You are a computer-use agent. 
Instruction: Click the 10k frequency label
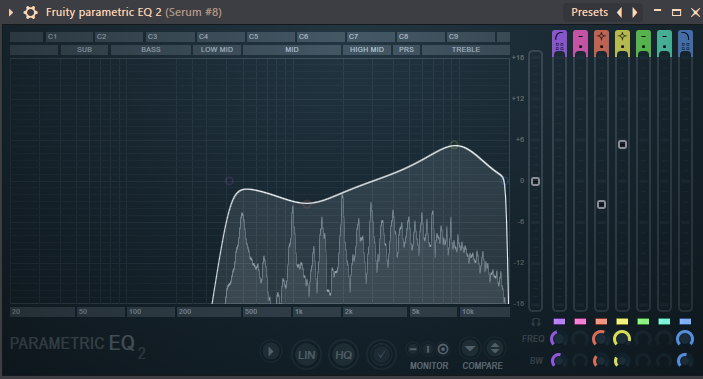(485, 312)
